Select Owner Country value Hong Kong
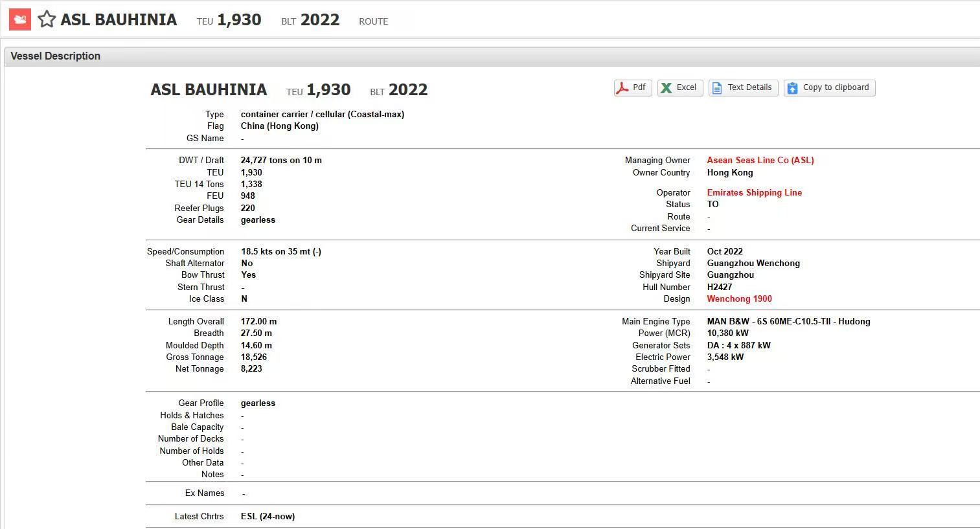This screenshot has height=529, width=980. (730, 173)
